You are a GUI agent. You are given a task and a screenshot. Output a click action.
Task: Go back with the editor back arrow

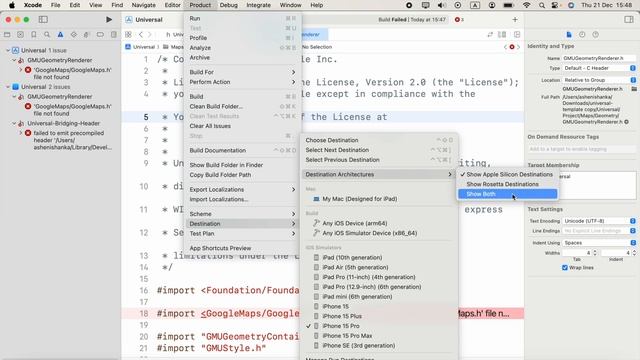[x=141, y=35]
